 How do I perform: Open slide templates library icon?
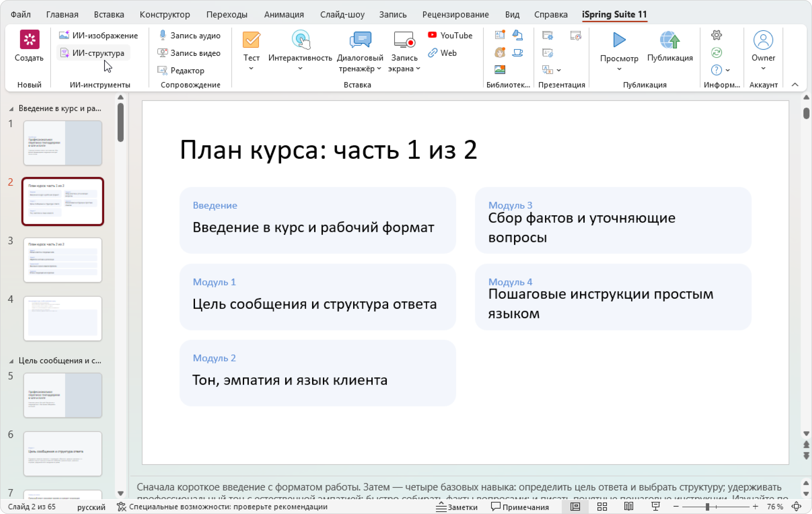click(500, 35)
